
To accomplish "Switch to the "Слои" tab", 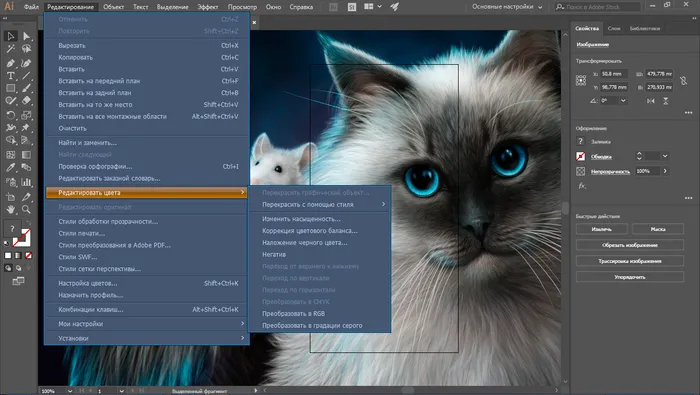I will click(614, 29).
